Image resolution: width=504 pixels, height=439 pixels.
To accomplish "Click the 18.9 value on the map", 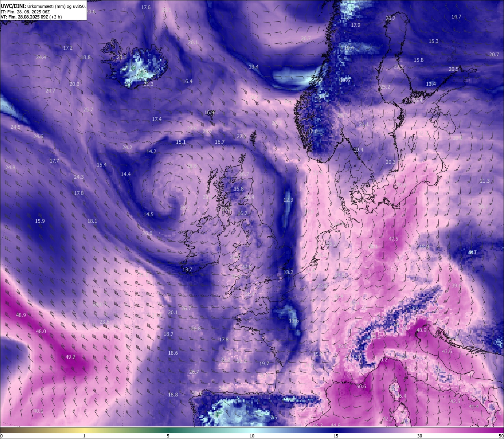I will (x=424, y=247).
